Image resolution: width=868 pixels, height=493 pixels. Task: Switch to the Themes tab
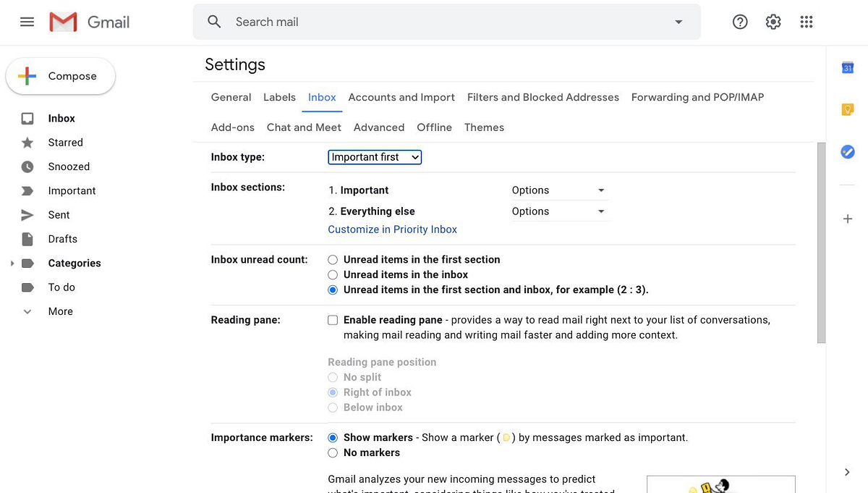(484, 127)
